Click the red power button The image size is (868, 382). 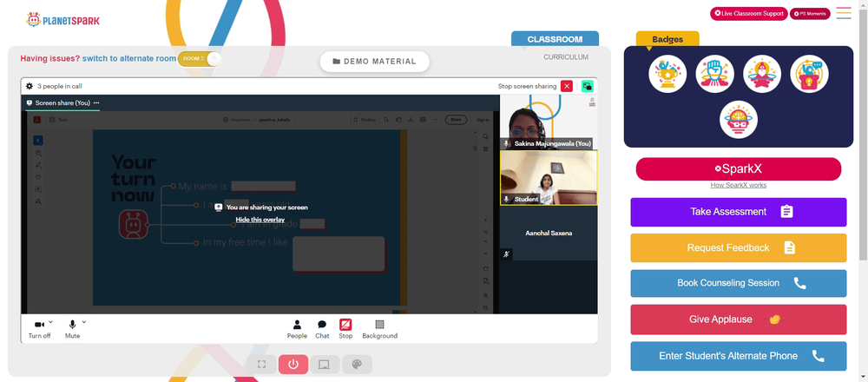coord(293,365)
